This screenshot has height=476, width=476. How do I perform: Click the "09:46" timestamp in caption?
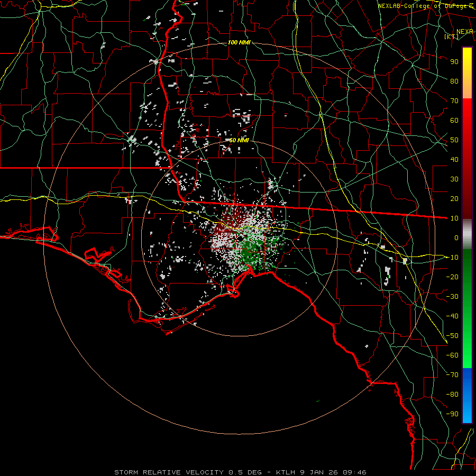pyautogui.click(x=354, y=472)
